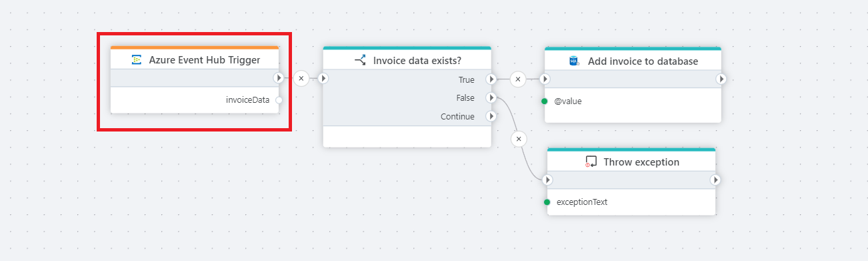Click the invoiceData output port circle
The height and width of the screenshot is (261, 868).
279,100
